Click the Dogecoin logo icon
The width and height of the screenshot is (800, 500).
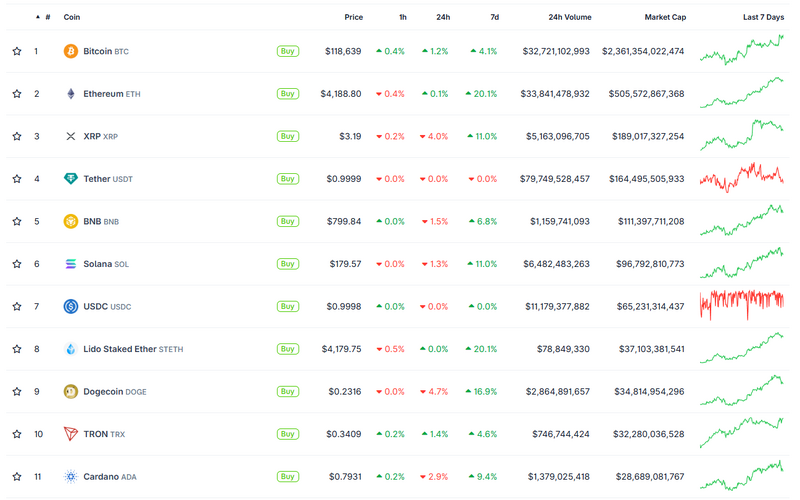coord(71,392)
